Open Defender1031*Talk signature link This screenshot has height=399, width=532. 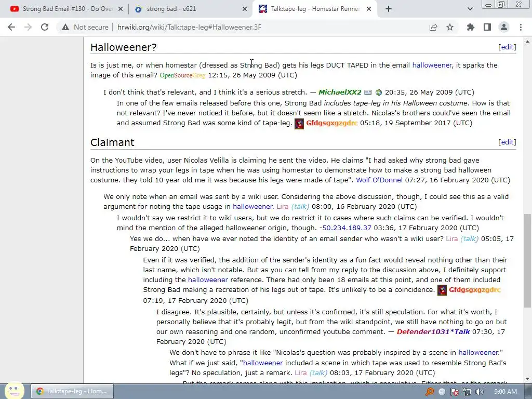click(x=433, y=332)
